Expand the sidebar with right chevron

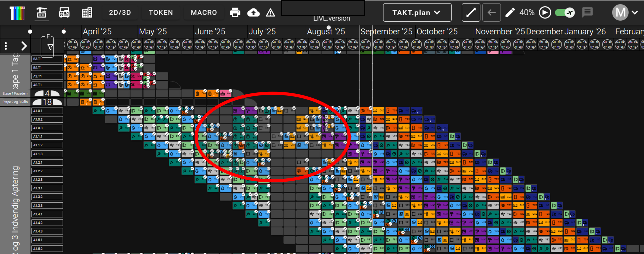pyautogui.click(x=24, y=46)
